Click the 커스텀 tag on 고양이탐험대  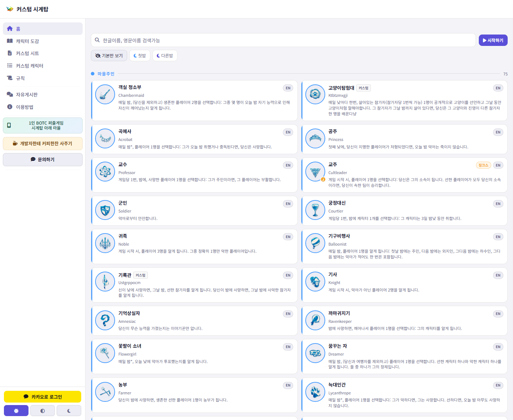(x=363, y=88)
